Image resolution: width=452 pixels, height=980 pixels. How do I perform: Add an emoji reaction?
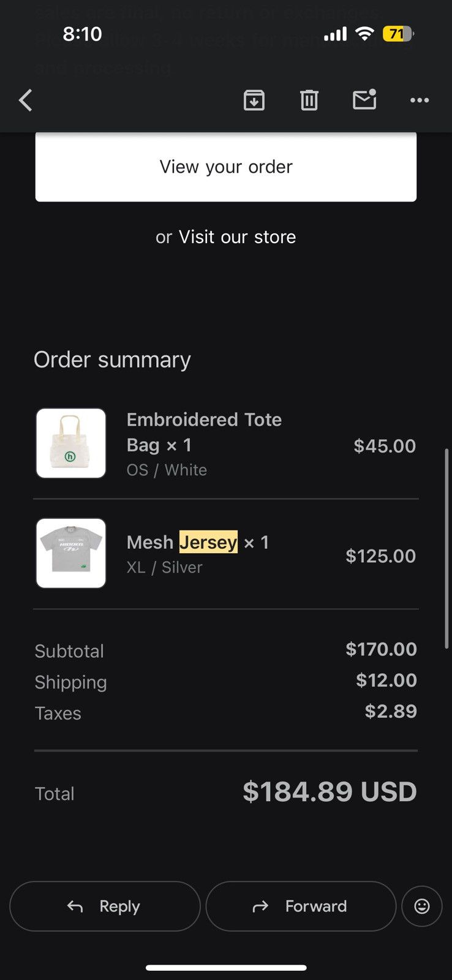422,906
